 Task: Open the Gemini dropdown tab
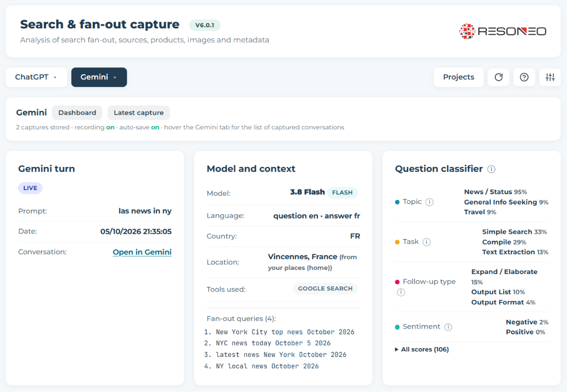[x=99, y=77]
